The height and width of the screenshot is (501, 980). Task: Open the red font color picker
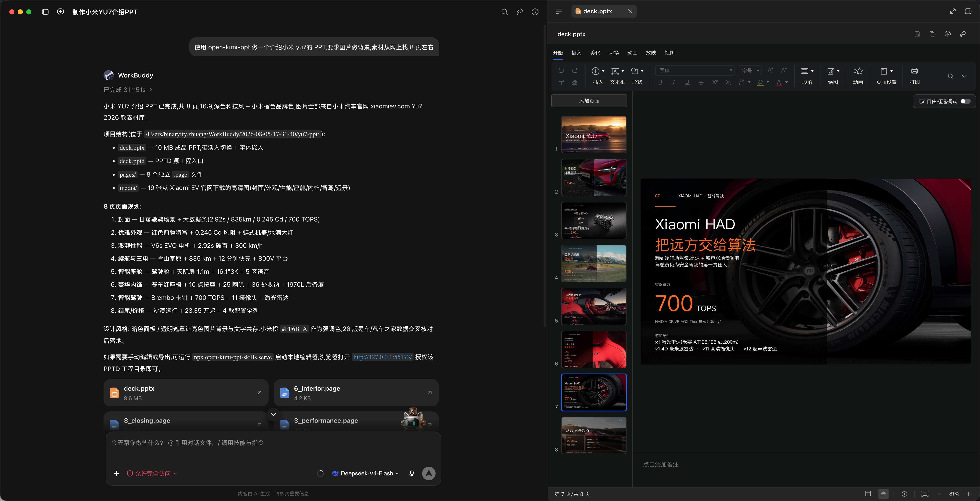click(x=781, y=82)
